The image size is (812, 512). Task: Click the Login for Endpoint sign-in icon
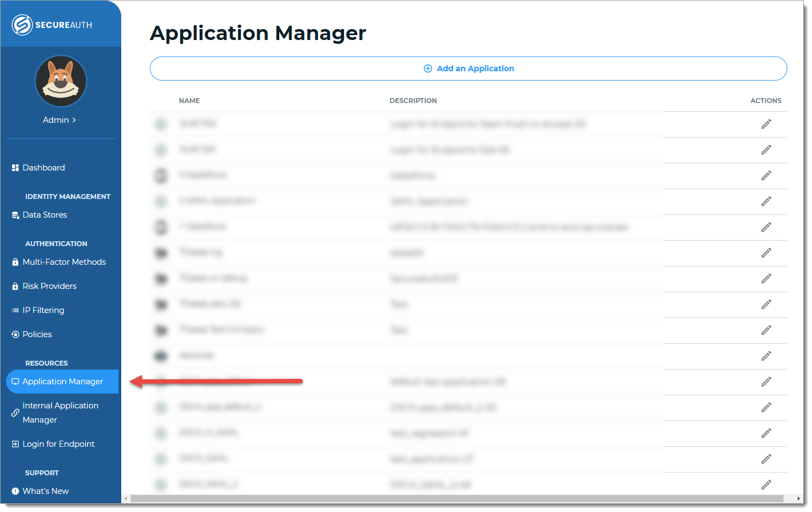15,443
